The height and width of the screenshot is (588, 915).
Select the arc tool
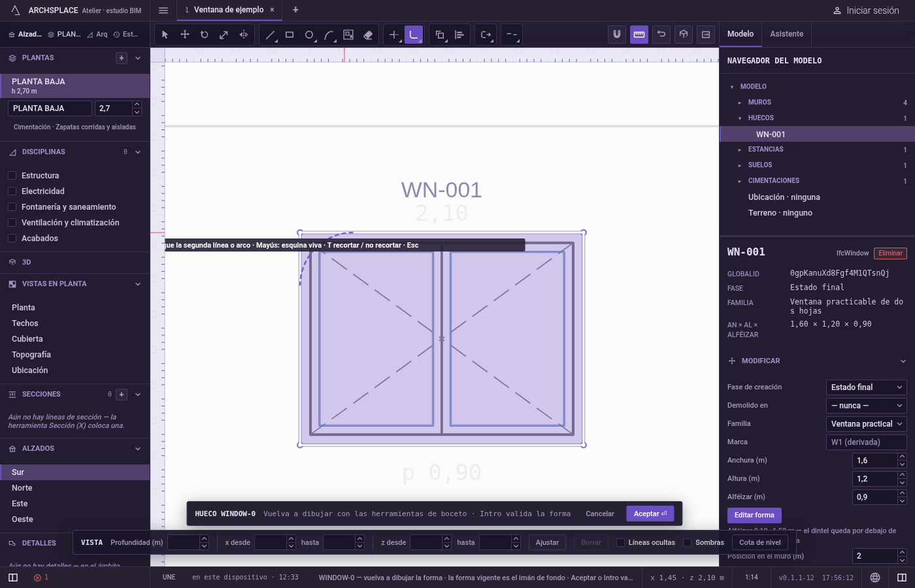pyautogui.click(x=329, y=35)
